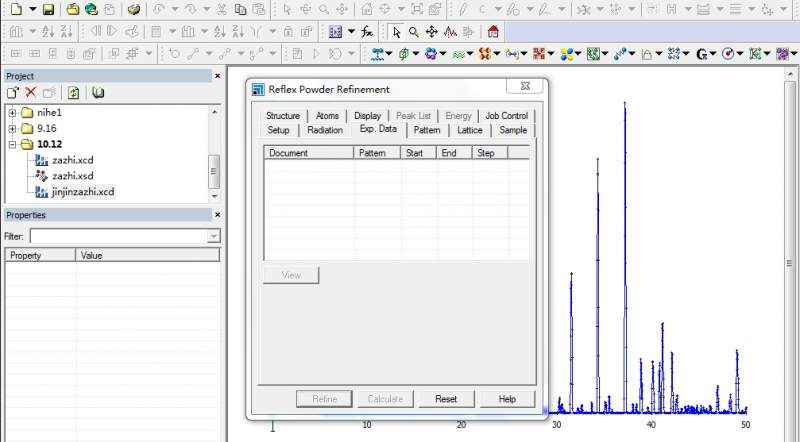Switch to the Job Control tab
This screenshot has height=442, width=800.
click(x=506, y=116)
